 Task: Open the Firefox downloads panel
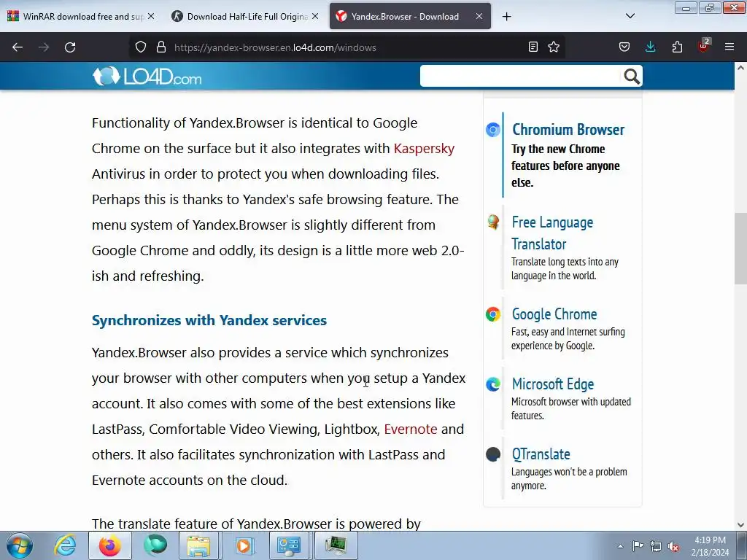[650, 47]
